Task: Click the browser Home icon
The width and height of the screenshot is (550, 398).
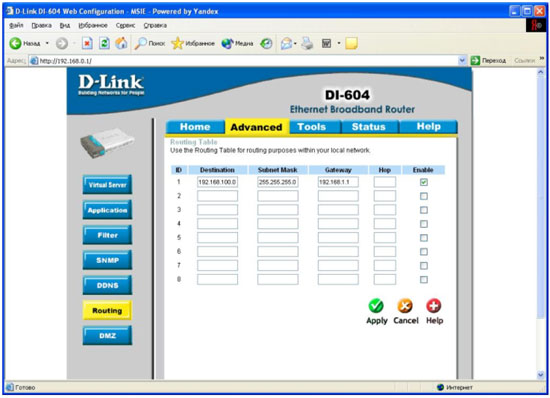Action: (x=121, y=43)
